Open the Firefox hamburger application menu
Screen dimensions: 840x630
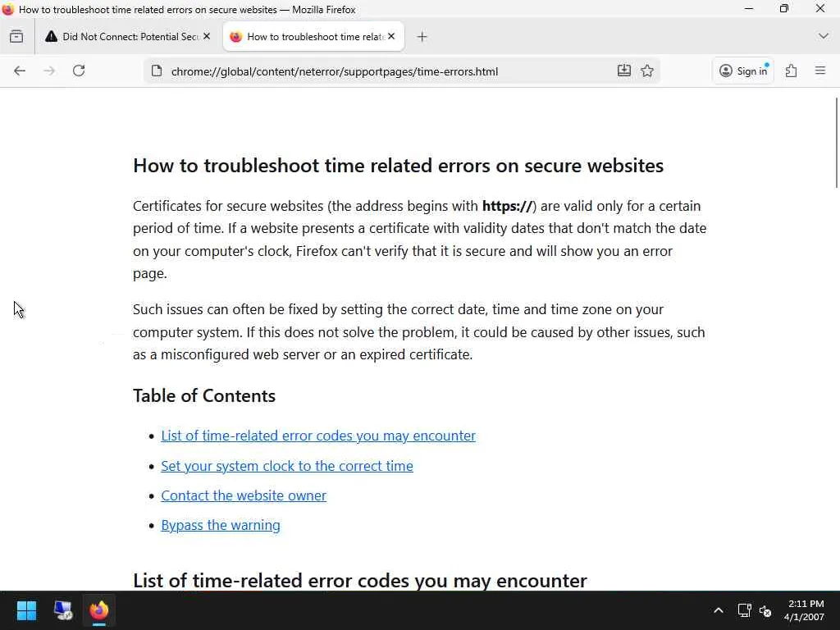pyautogui.click(x=820, y=71)
